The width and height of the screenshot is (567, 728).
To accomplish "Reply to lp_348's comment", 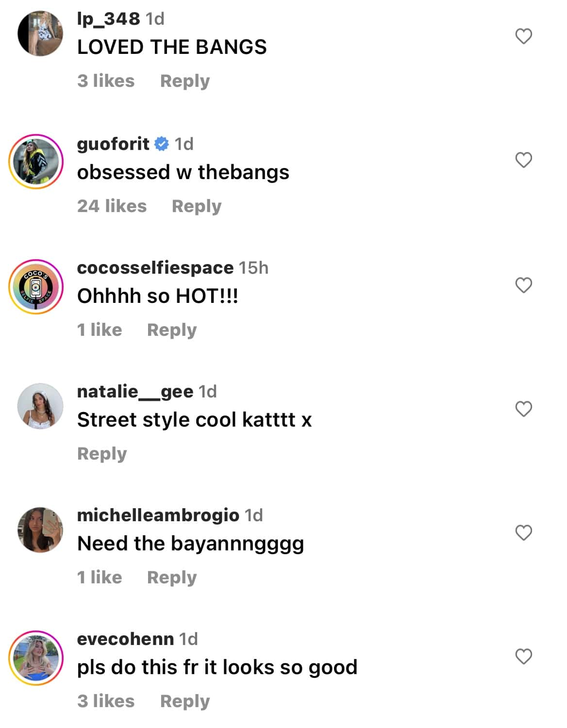I will 184,81.
